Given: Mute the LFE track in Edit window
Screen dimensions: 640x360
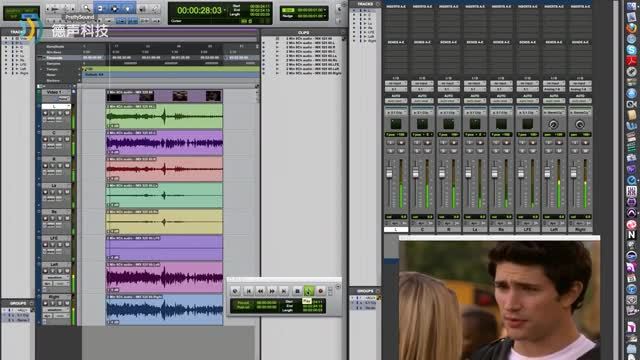Looking at the screenshot, I should 67,245.
